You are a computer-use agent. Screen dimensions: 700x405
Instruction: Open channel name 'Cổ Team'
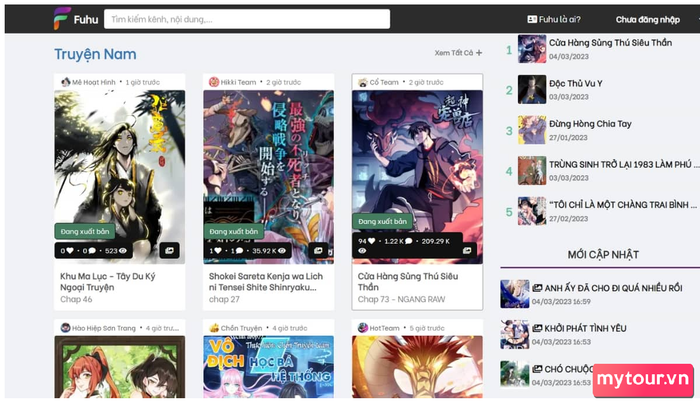pos(384,82)
